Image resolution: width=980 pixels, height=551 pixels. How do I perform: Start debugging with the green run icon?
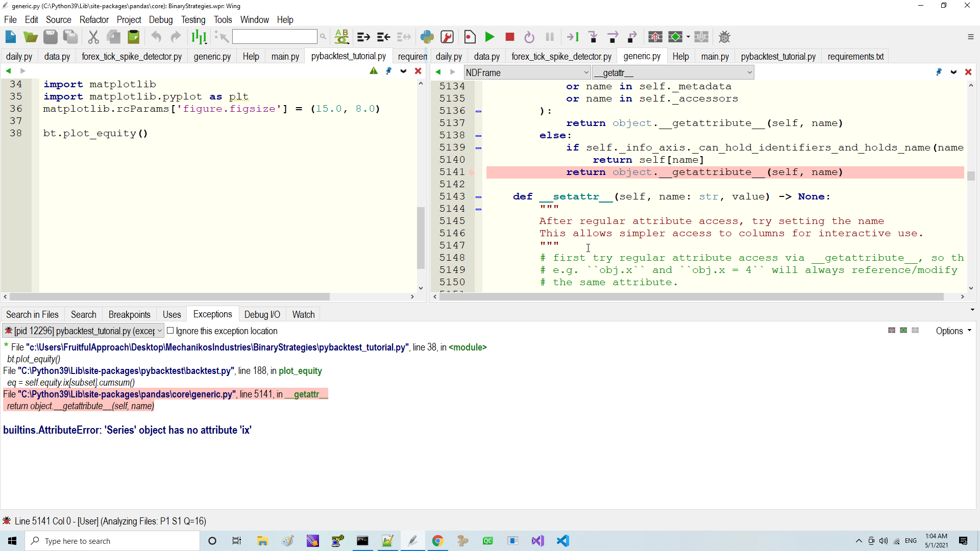[489, 37]
